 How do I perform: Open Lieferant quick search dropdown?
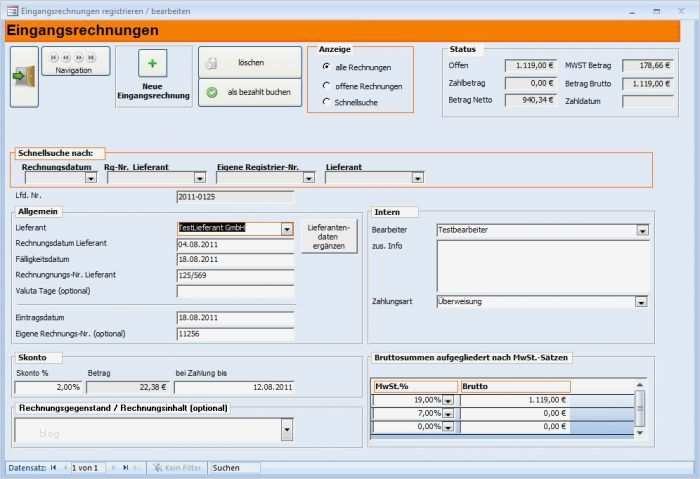click(418, 178)
